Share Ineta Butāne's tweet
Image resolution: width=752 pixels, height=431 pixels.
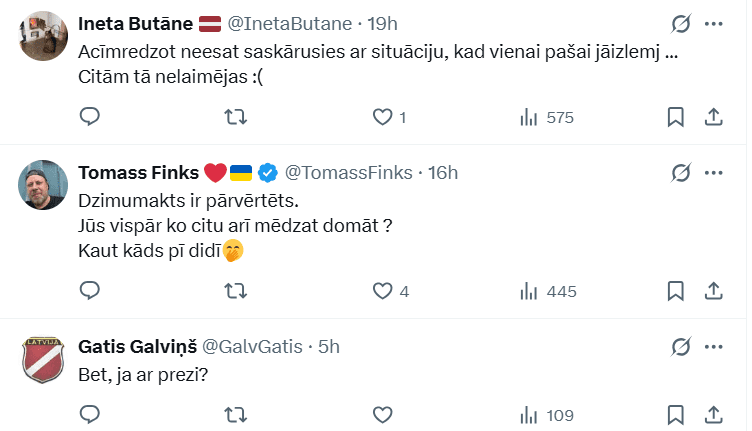click(x=714, y=117)
